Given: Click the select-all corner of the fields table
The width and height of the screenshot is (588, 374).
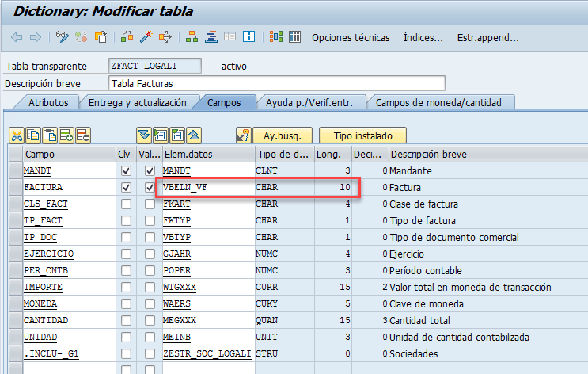Looking at the screenshot, I should 15,155.
